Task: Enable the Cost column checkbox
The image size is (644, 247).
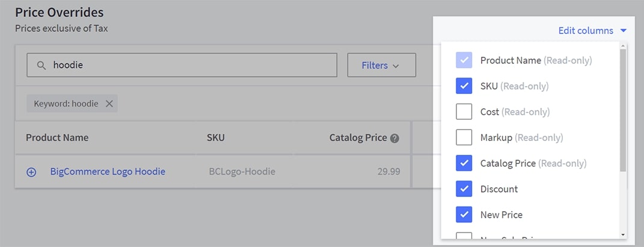Action: click(x=464, y=112)
